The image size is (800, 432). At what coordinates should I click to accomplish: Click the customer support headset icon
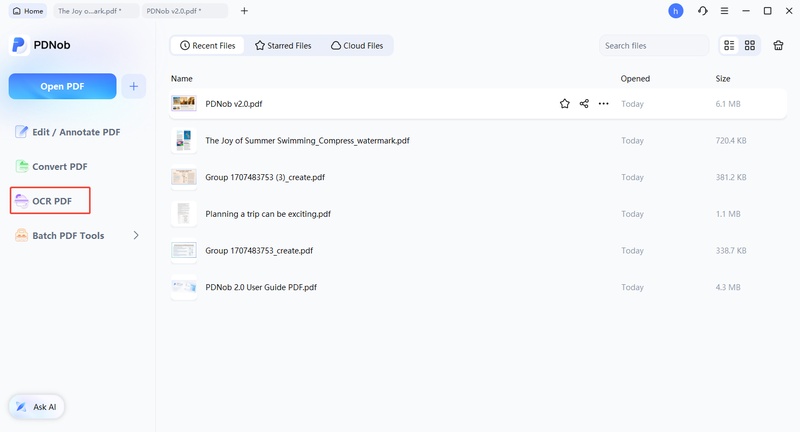coord(703,11)
